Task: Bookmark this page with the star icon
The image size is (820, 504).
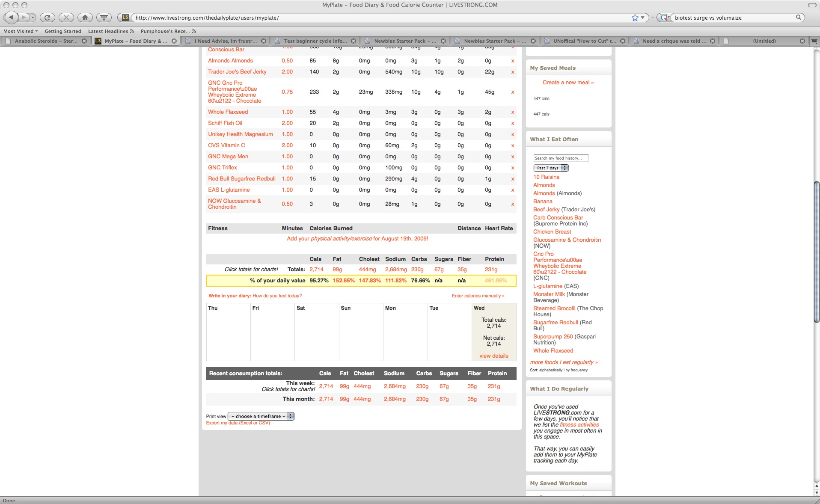Action: [635, 18]
